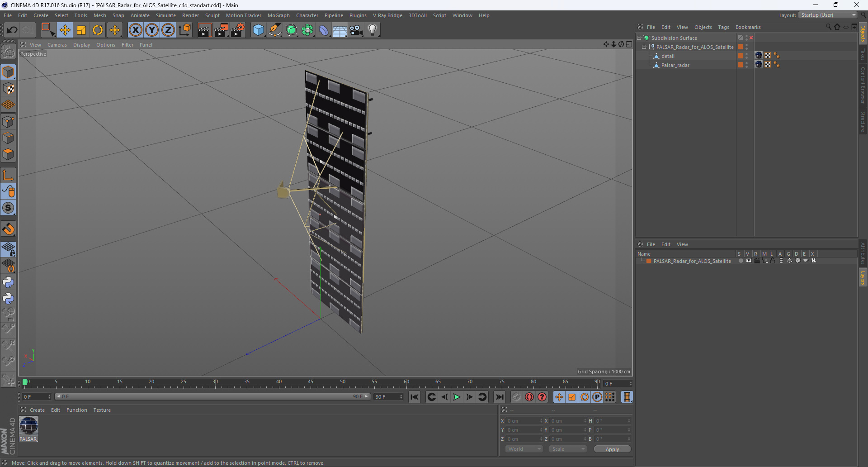Click the Cube primitive icon

(258, 30)
